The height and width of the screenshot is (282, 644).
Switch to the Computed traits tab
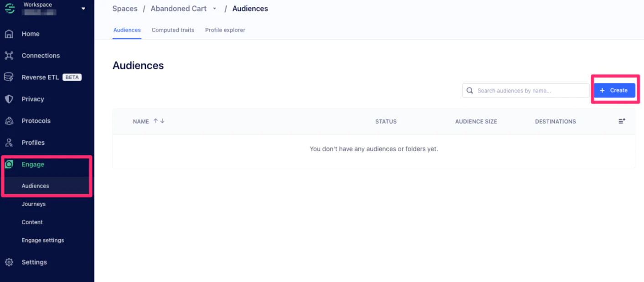click(x=173, y=30)
